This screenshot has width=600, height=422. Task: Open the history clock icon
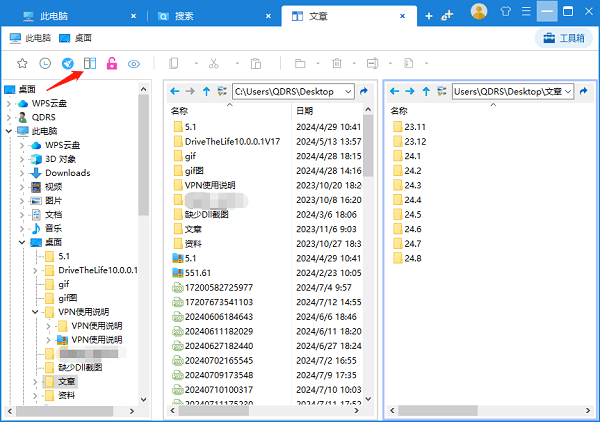45,64
